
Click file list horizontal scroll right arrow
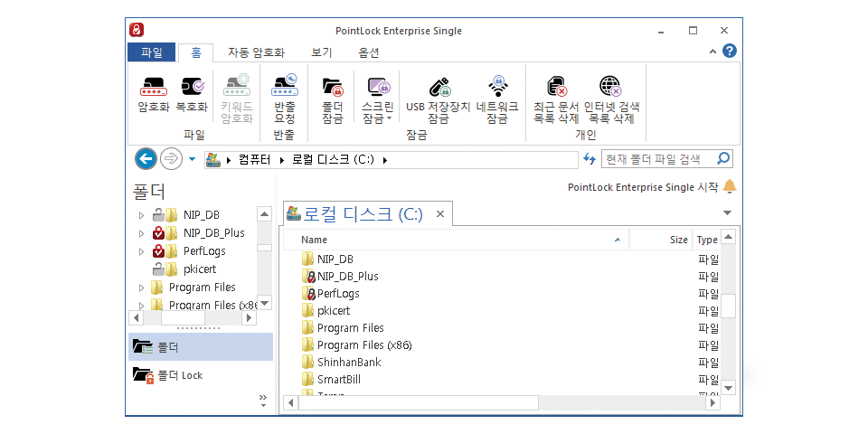(713, 403)
